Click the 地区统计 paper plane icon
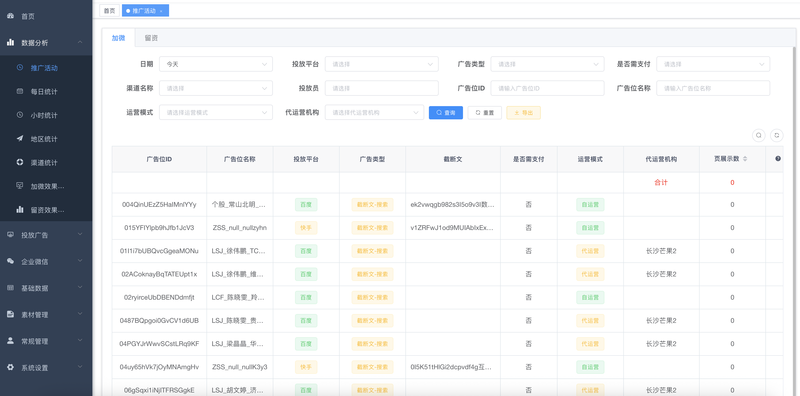Screen dimensions: 800x396 20,138
